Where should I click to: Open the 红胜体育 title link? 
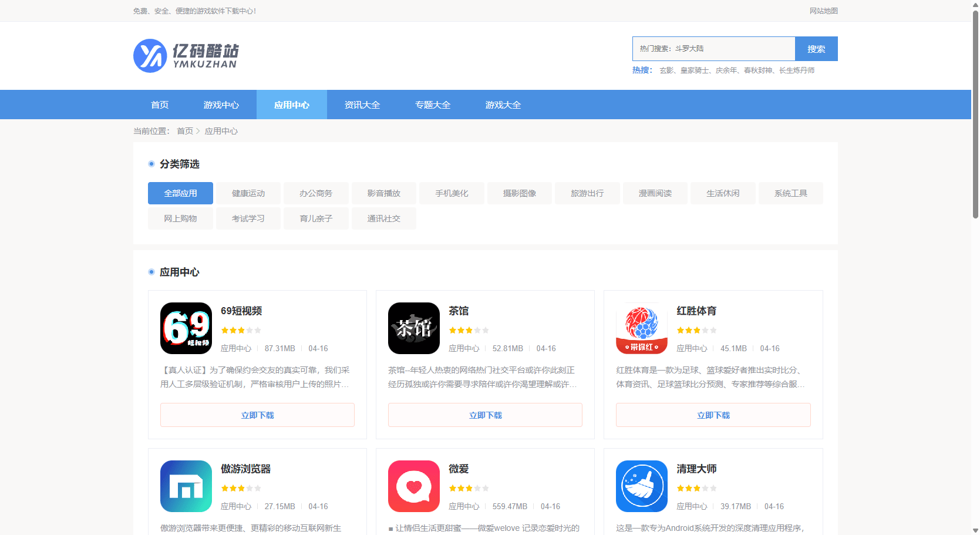[x=696, y=311]
